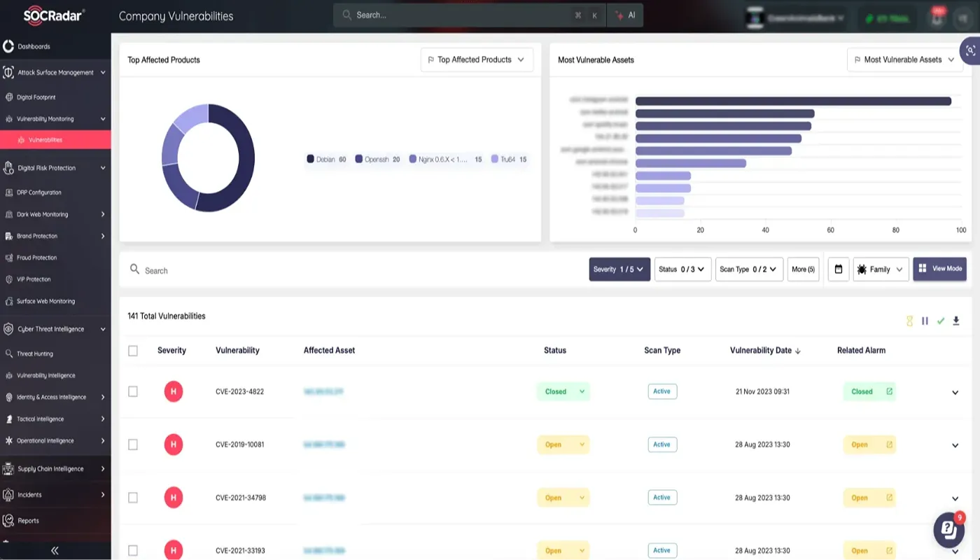This screenshot has height=560, width=980.
Task: Tick the select-all checkbox in table header
Action: click(x=133, y=351)
